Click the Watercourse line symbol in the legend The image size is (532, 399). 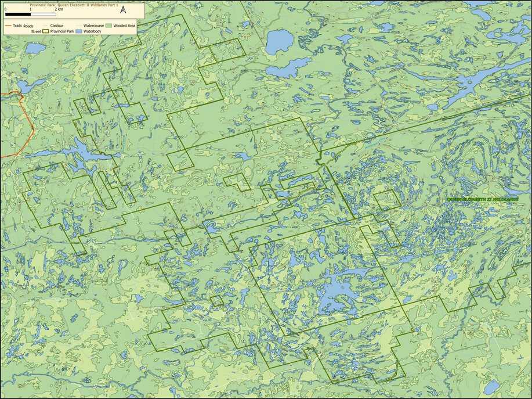point(78,26)
